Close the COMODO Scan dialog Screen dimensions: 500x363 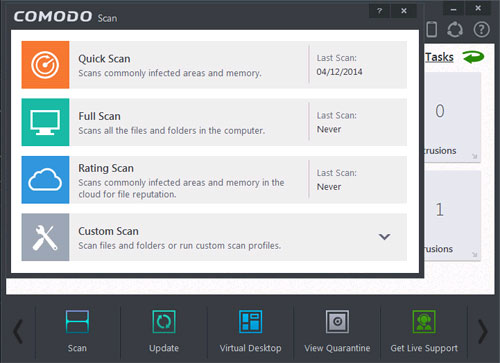404,11
